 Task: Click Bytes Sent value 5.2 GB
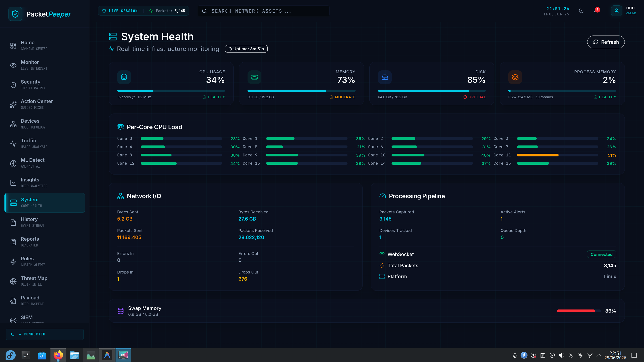(x=125, y=219)
